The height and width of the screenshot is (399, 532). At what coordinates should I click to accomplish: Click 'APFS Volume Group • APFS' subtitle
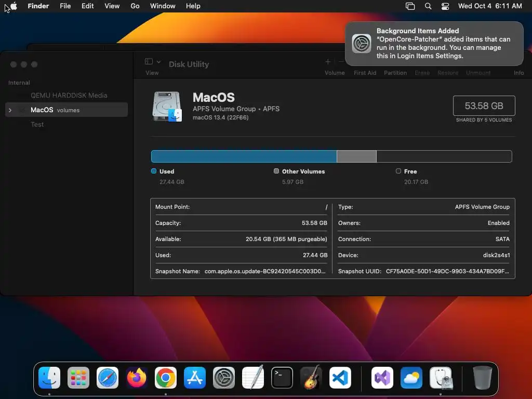236,109
